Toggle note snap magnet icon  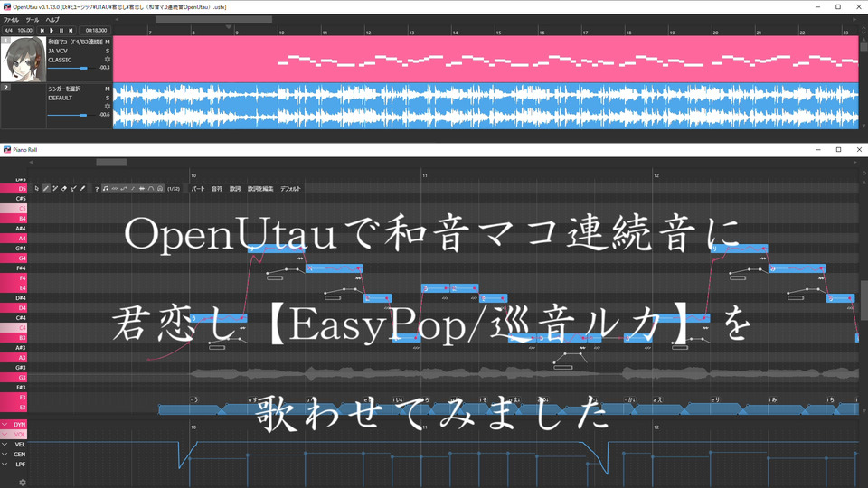[x=160, y=189]
